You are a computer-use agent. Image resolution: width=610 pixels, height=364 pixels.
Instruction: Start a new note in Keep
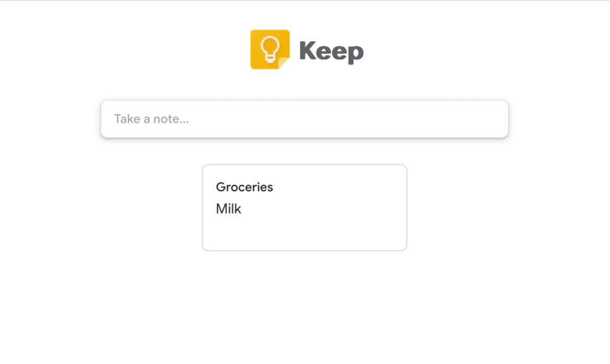[304, 119]
